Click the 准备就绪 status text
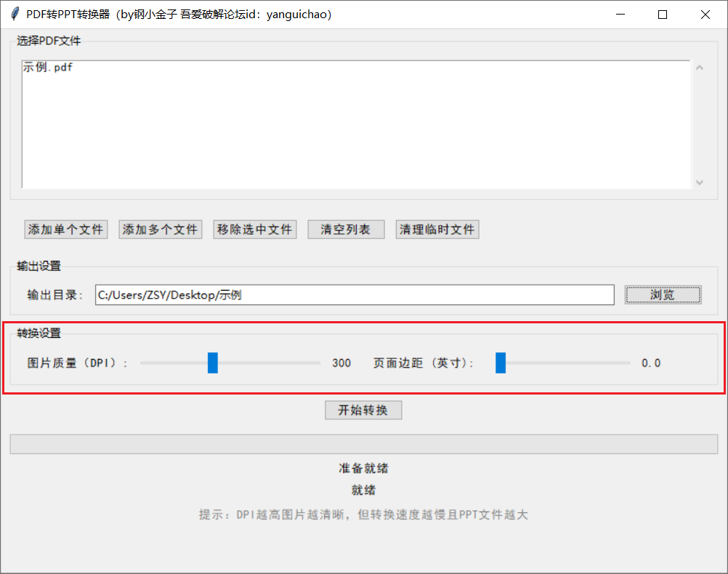The height and width of the screenshot is (574, 728). (363, 468)
